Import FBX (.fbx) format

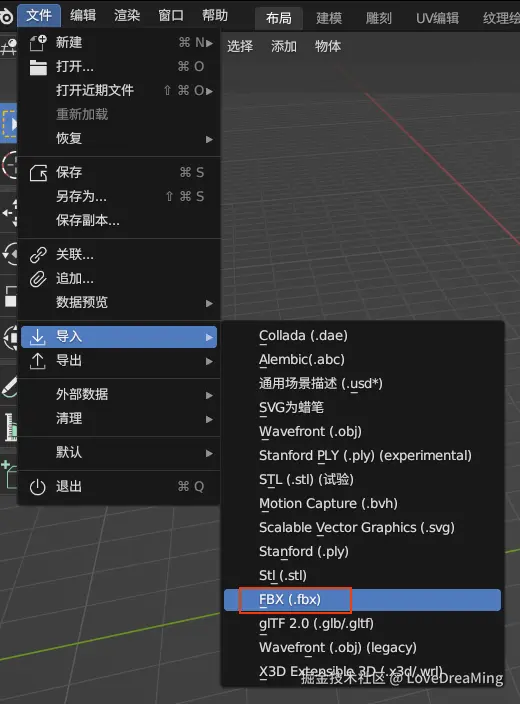coord(362,600)
